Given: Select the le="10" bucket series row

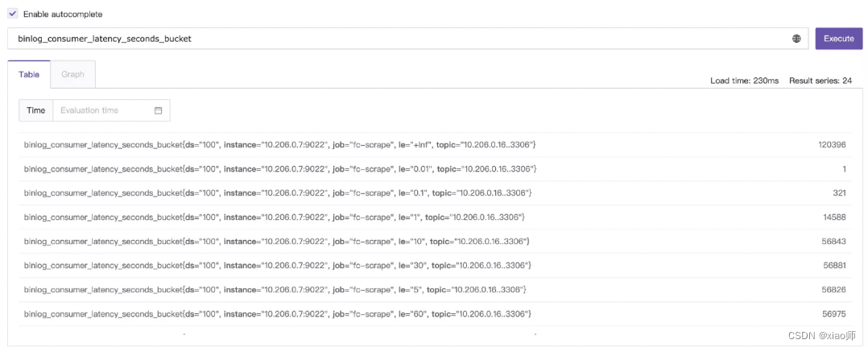Looking at the screenshot, I should pos(435,241).
